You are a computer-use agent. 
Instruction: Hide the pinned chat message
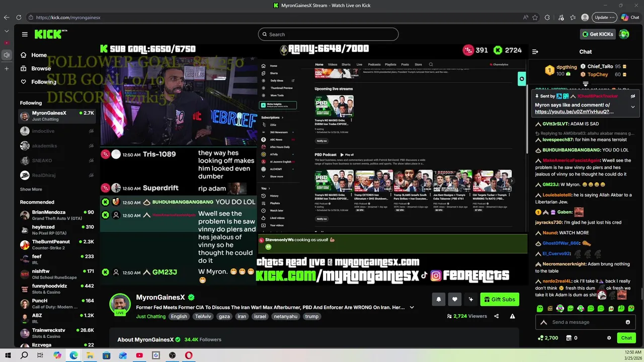click(x=633, y=96)
